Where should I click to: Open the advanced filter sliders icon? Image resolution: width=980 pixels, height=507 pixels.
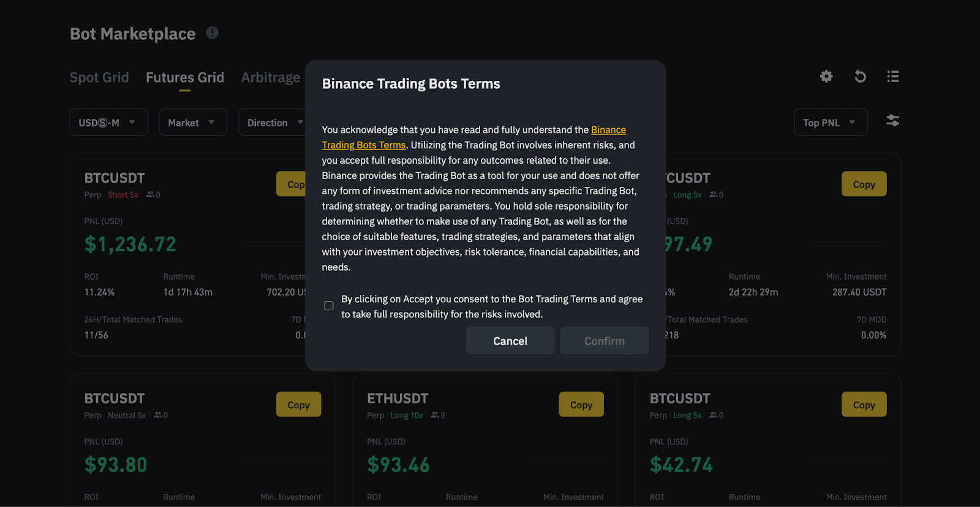click(x=892, y=121)
